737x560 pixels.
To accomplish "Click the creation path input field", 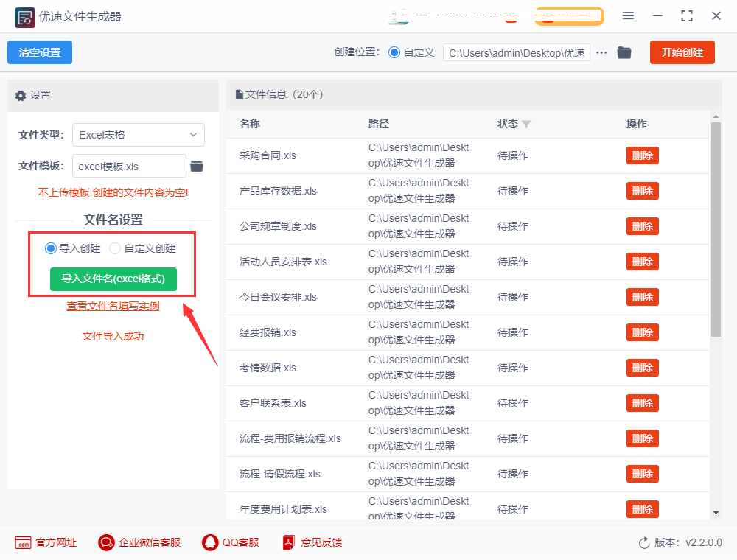I will [517, 52].
